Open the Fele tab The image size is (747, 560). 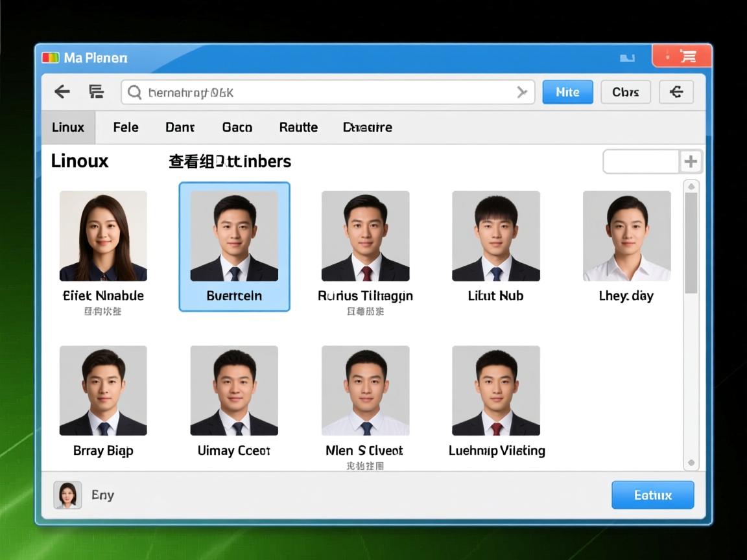[x=126, y=127]
